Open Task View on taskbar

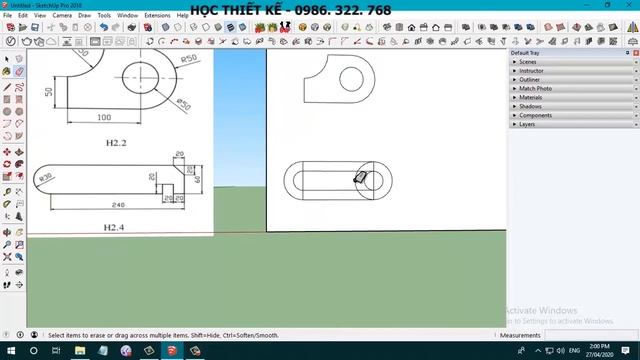(x=56, y=351)
